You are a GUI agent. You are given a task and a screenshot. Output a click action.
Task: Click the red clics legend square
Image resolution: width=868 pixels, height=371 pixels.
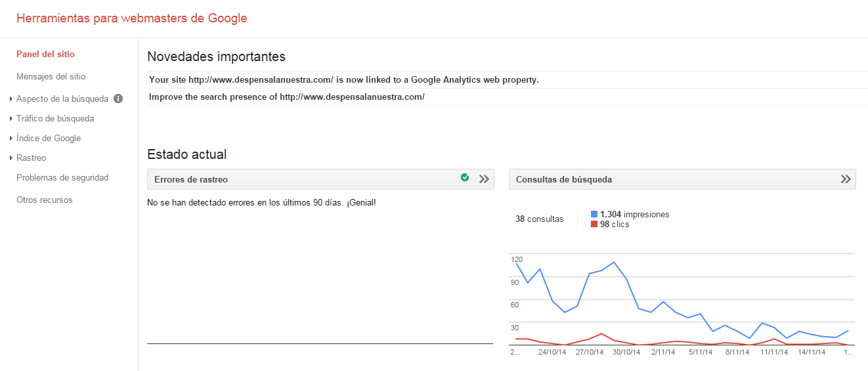click(594, 225)
